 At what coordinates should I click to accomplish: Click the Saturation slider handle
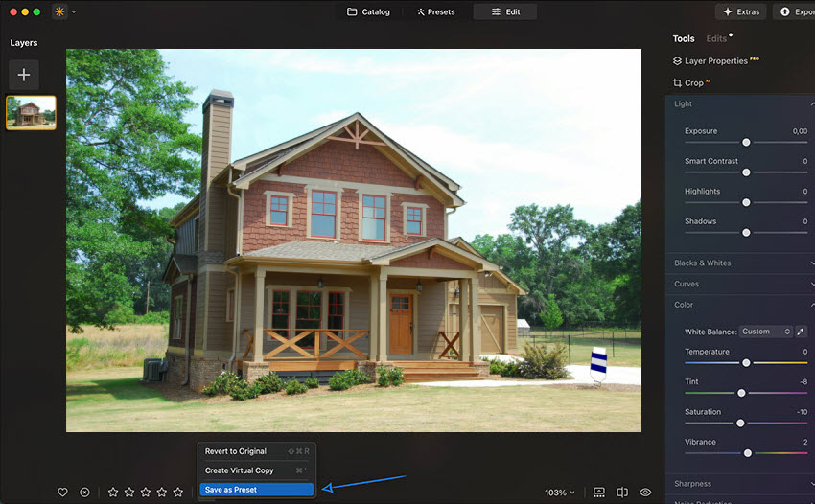740,423
